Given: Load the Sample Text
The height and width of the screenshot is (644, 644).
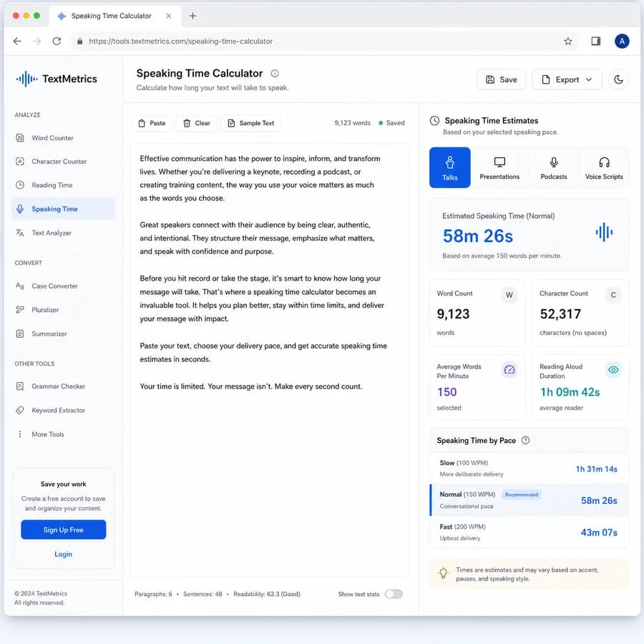Looking at the screenshot, I should 251,123.
